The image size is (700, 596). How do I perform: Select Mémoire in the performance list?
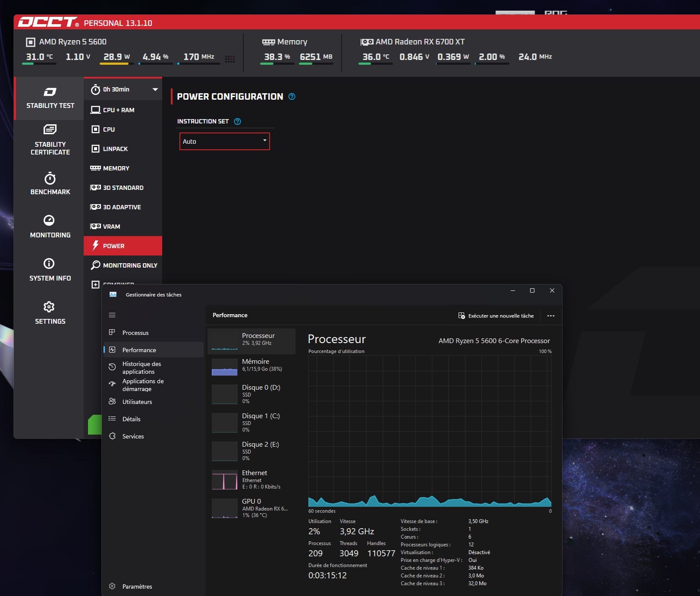[x=251, y=367]
